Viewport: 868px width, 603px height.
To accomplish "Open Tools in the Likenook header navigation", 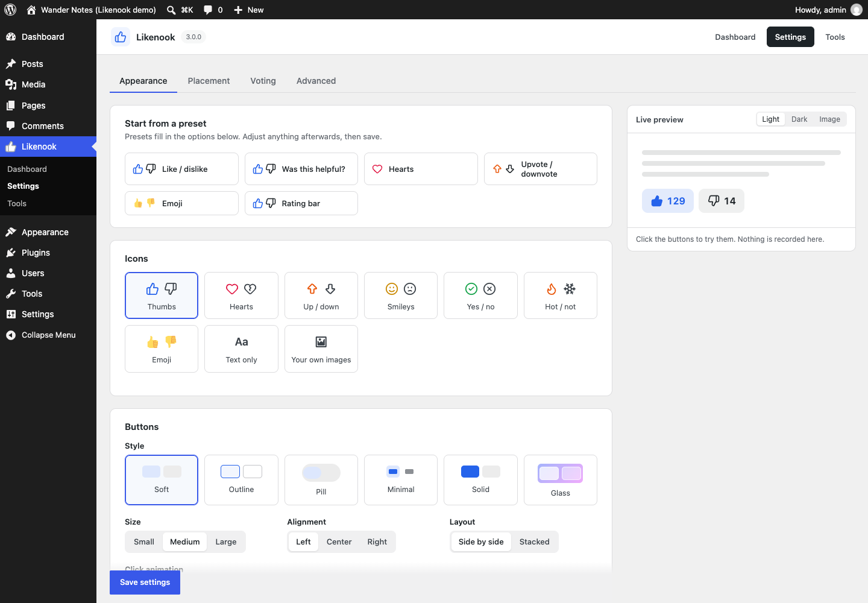I will [x=835, y=37].
